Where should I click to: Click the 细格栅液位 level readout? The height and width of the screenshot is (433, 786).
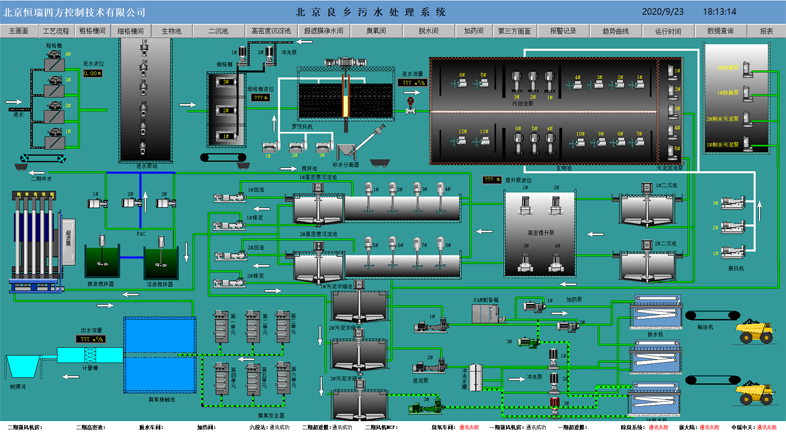click(260, 96)
